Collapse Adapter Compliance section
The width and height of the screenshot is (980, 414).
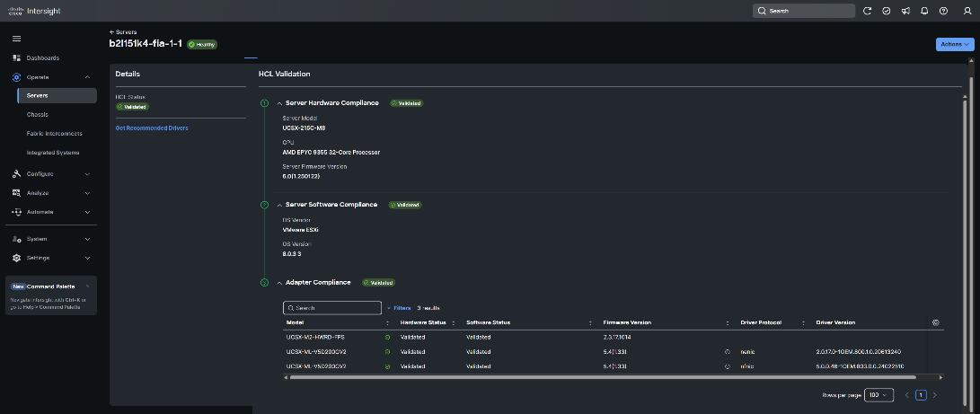click(279, 283)
